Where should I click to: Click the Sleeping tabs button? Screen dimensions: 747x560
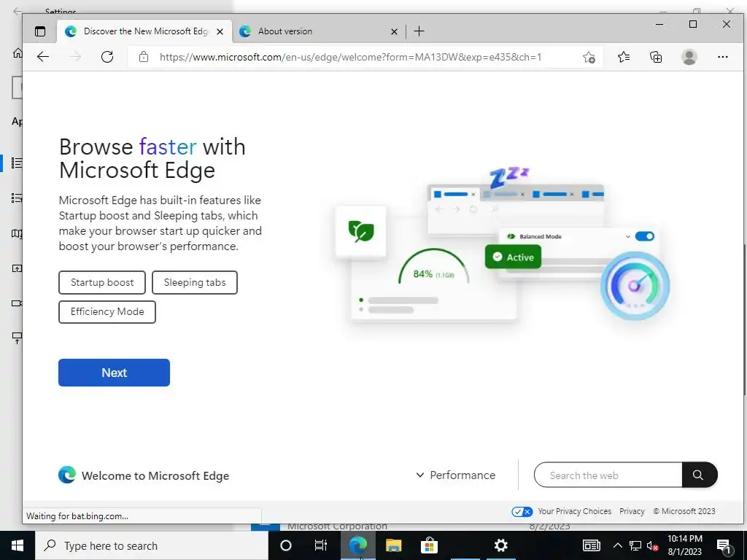[x=195, y=282]
